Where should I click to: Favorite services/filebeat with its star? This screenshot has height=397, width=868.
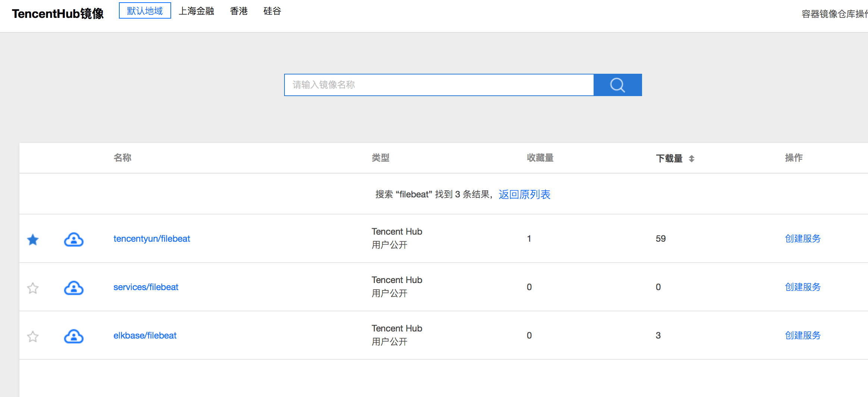[33, 288]
